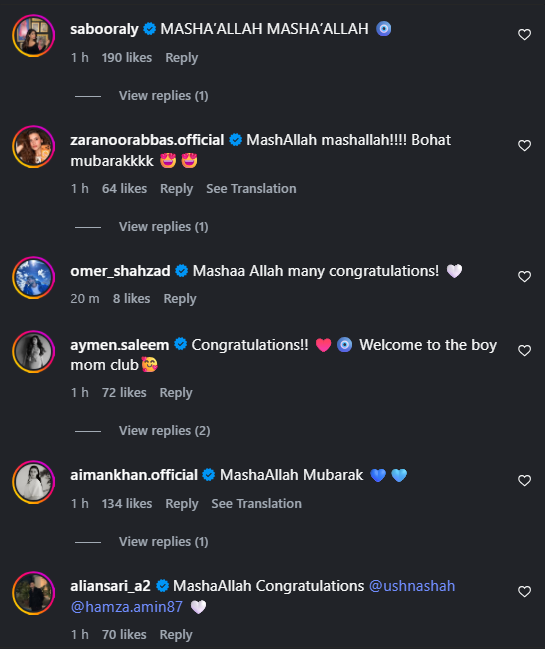
Task: Open aymen.saleem's username profile link
Action: [x=120, y=345]
